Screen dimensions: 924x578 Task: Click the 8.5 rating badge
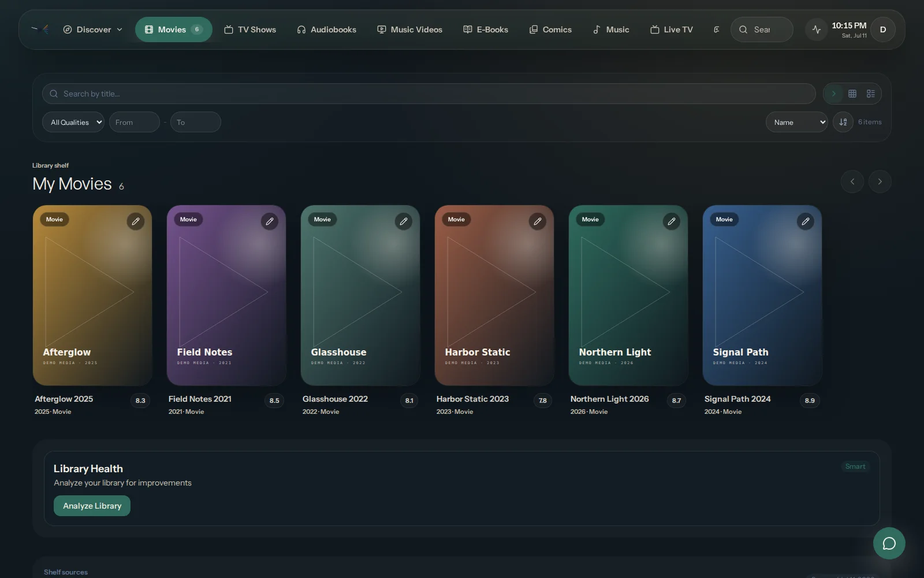point(274,401)
